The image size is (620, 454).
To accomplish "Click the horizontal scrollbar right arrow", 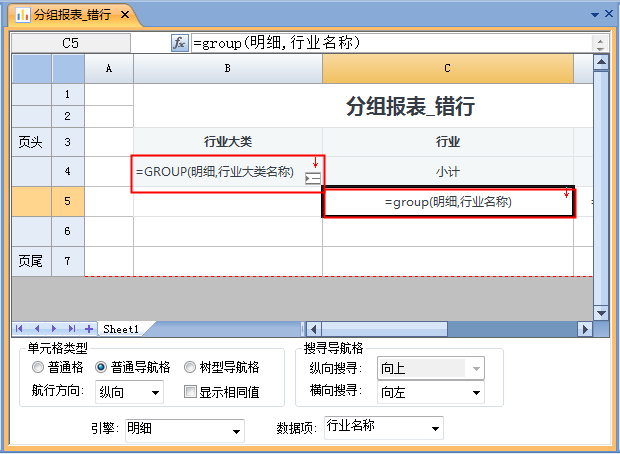I will tap(585, 329).
